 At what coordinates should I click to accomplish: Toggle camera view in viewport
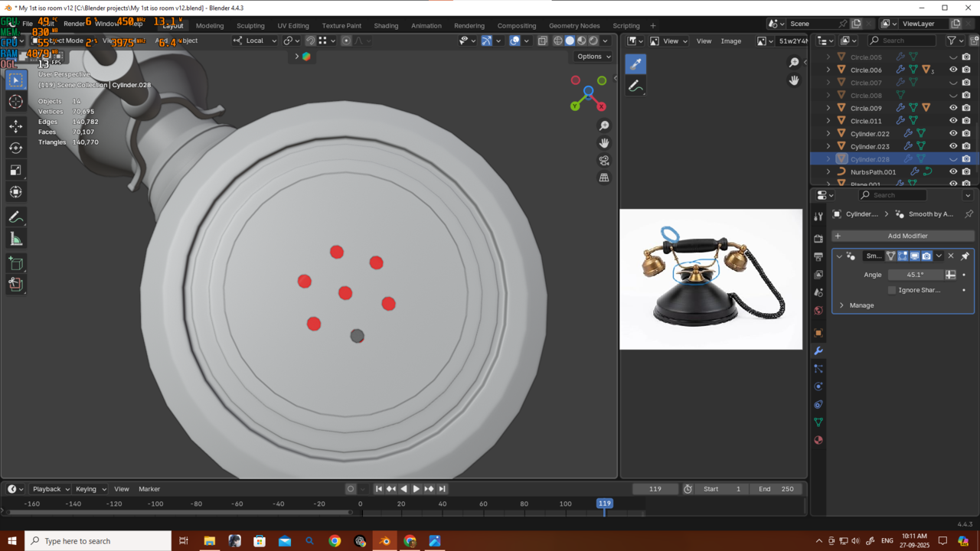click(x=604, y=160)
